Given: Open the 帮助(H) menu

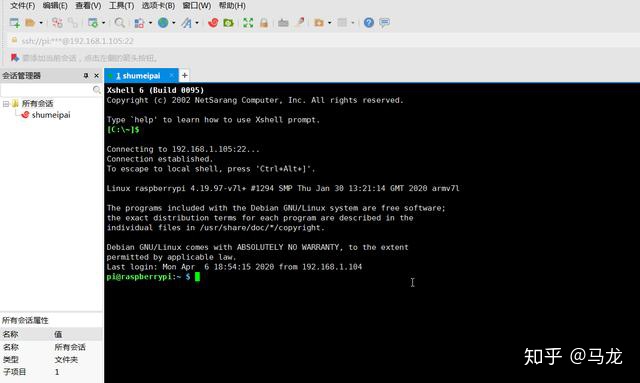Looking at the screenshot, I should [232, 6].
